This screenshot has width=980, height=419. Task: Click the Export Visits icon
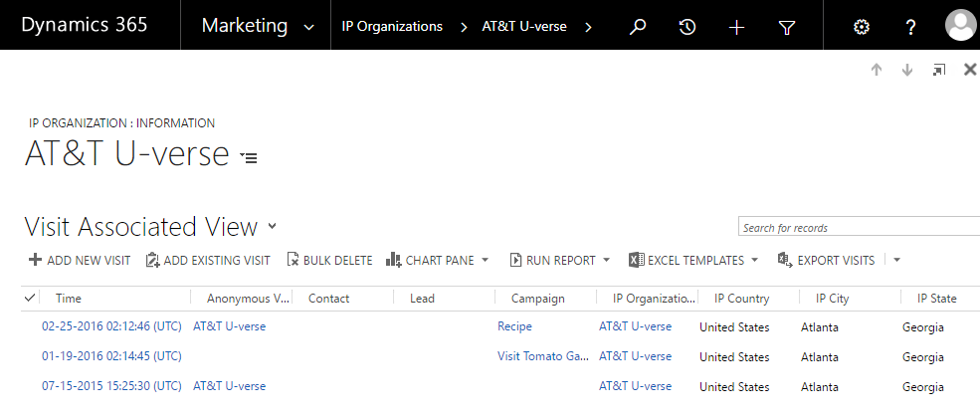(x=785, y=260)
